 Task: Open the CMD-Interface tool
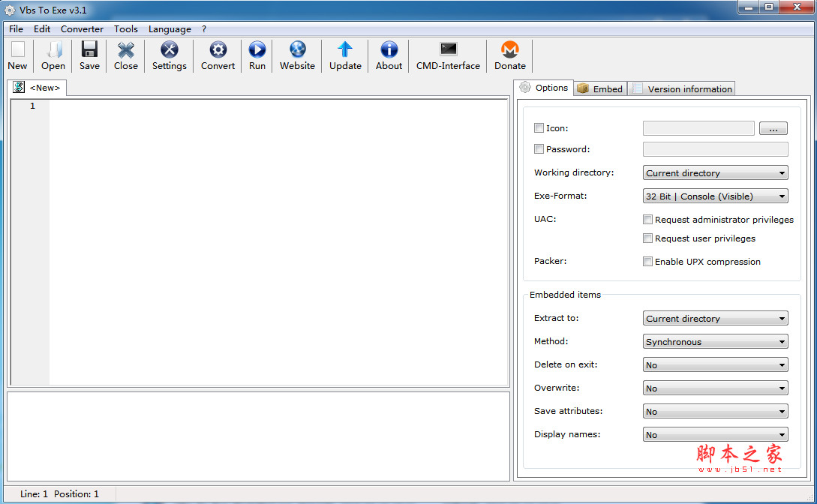(448, 50)
